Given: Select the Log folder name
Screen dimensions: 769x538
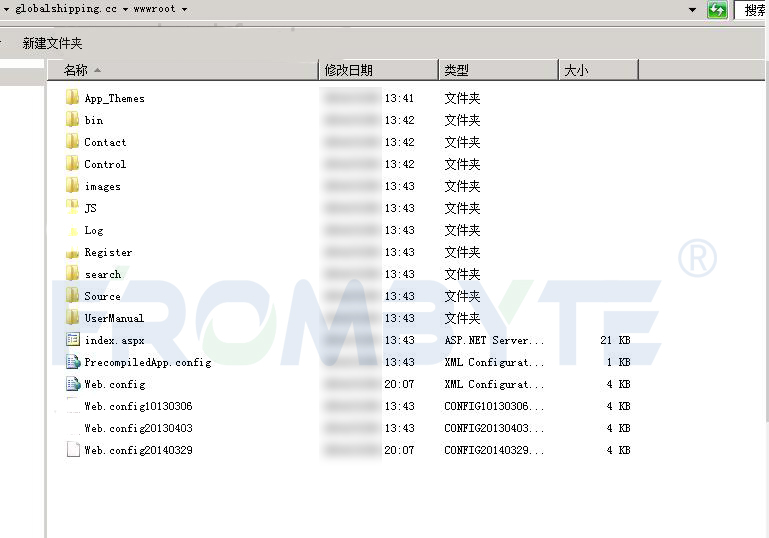Looking at the screenshot, I should pos(94,230).
